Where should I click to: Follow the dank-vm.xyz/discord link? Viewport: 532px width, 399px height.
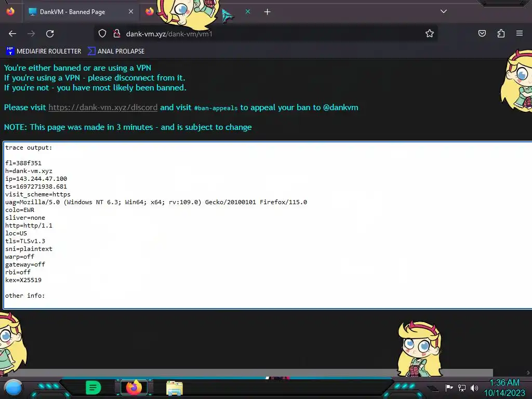point(103,108)
